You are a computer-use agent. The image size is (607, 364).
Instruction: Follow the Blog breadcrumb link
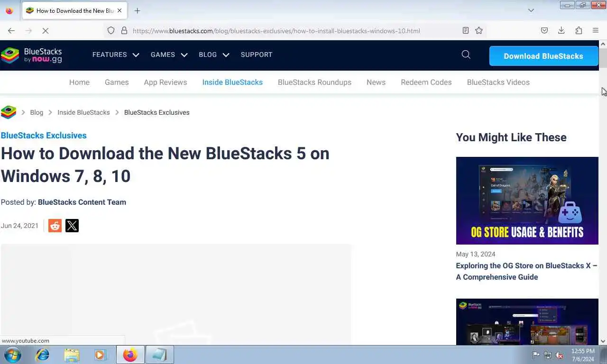coord(37,112)
